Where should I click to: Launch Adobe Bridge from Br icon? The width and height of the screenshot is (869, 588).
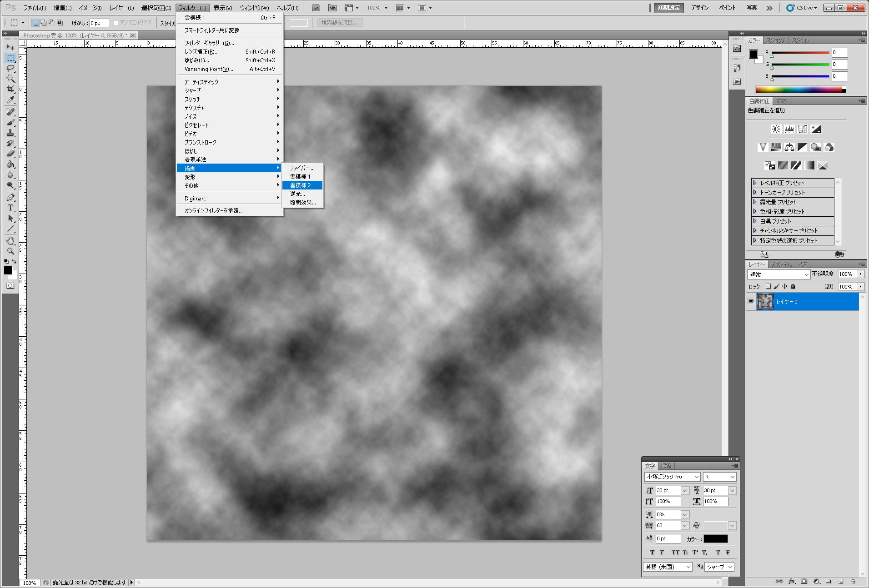click(316, 8)
